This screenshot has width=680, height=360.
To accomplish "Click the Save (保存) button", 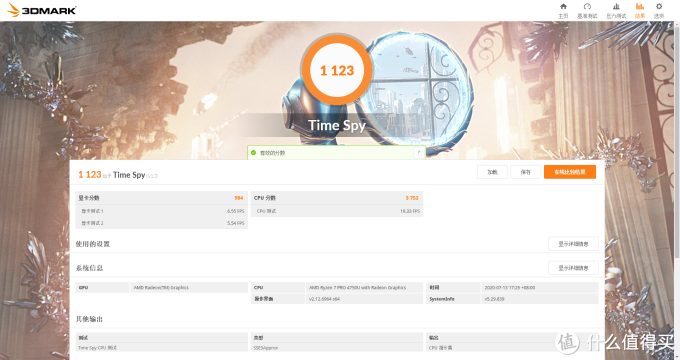I will click(x=526, y=172).
